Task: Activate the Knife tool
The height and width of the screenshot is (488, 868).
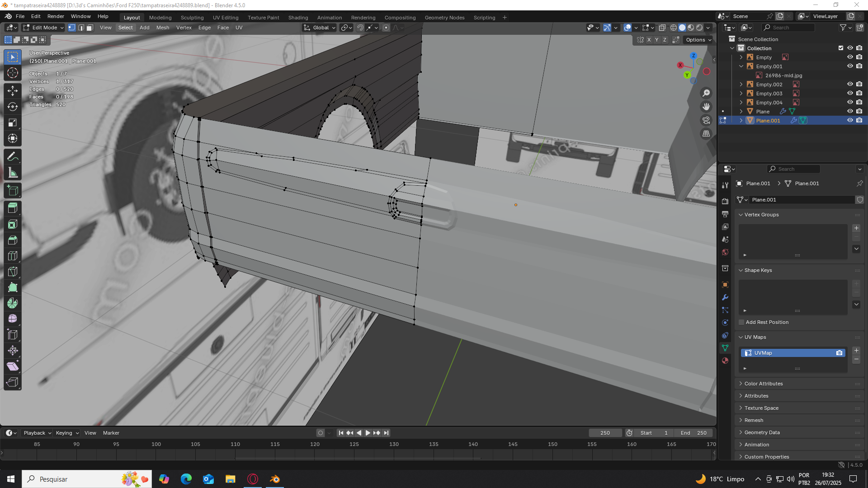Action: pyautogui.click(x=12, y=272)
